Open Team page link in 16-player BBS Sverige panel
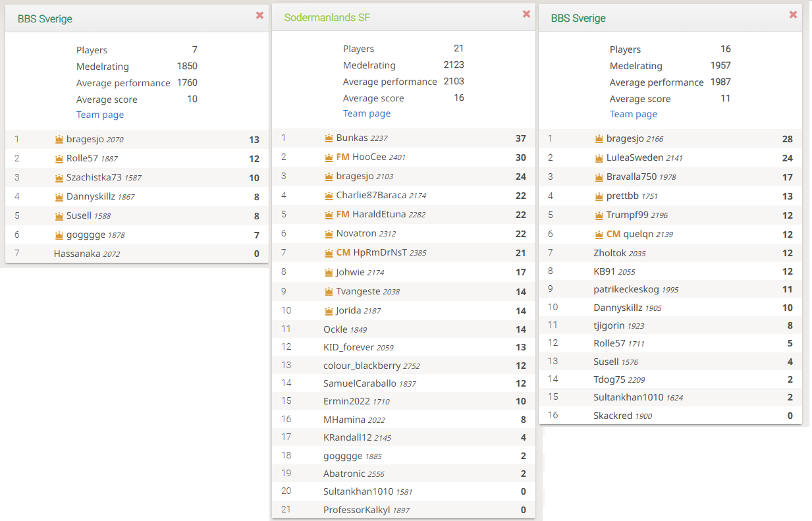Viewport: 812px width, 521px height. (x=634, y=114)
